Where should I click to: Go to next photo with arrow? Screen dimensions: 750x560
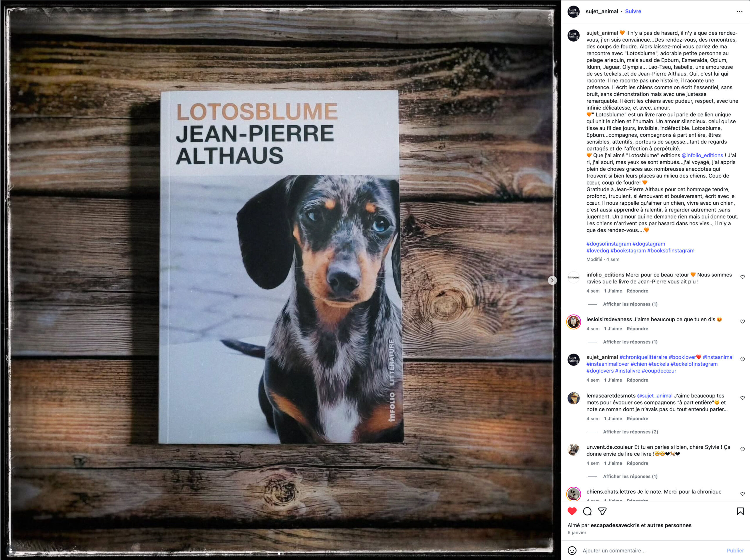pos(552,280)
